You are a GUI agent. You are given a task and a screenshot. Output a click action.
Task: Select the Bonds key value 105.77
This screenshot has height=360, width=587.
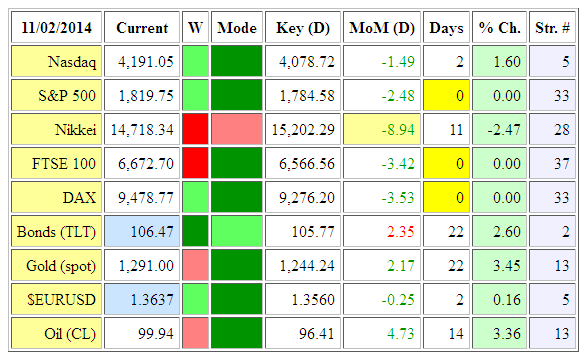pyautogui.click(x=303, y=231)
